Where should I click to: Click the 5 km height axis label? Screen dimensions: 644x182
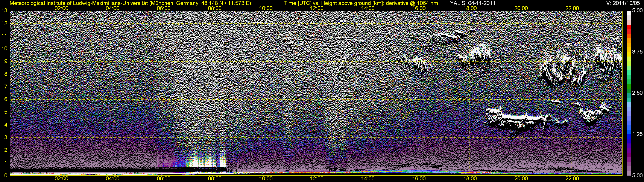pos(6,112)
